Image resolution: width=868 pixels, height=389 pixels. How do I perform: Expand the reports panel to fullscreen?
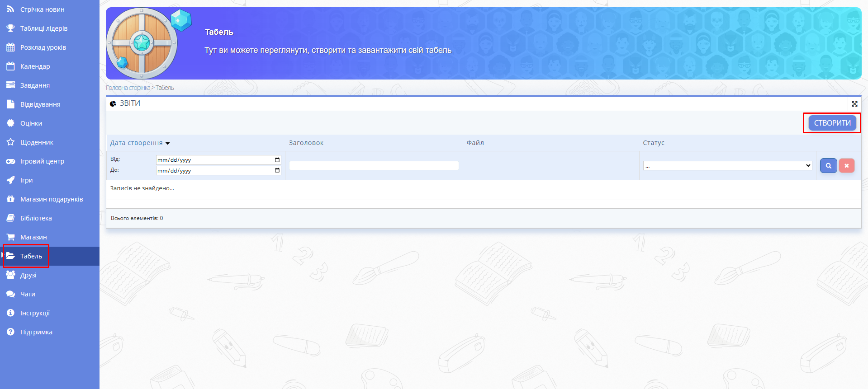click(854, 104)
